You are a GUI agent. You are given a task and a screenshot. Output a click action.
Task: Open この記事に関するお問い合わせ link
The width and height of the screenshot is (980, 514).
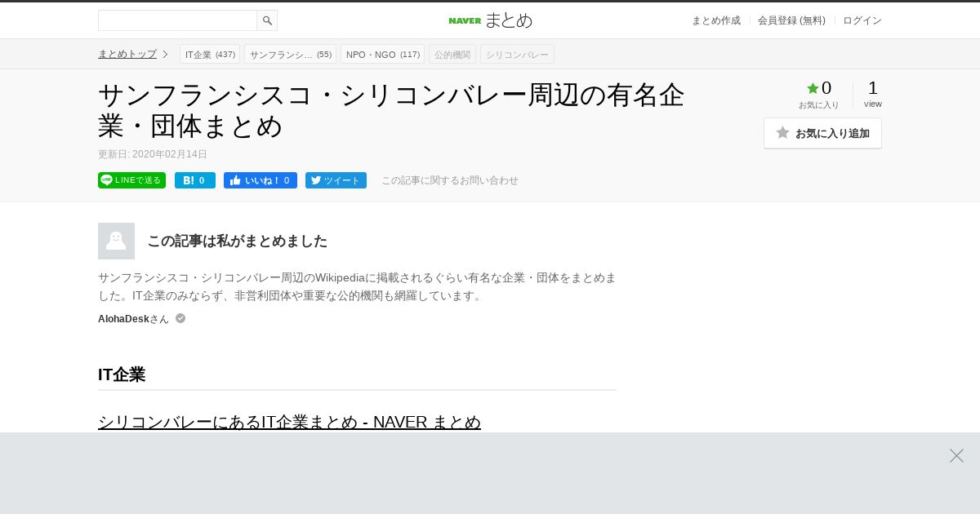[x=450, y=180]
